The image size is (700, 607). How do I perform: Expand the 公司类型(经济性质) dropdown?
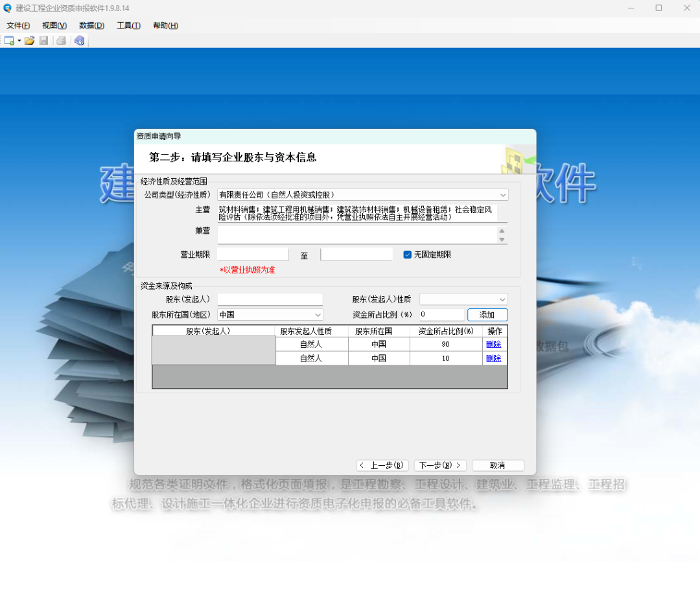click(x=502, y=195)
